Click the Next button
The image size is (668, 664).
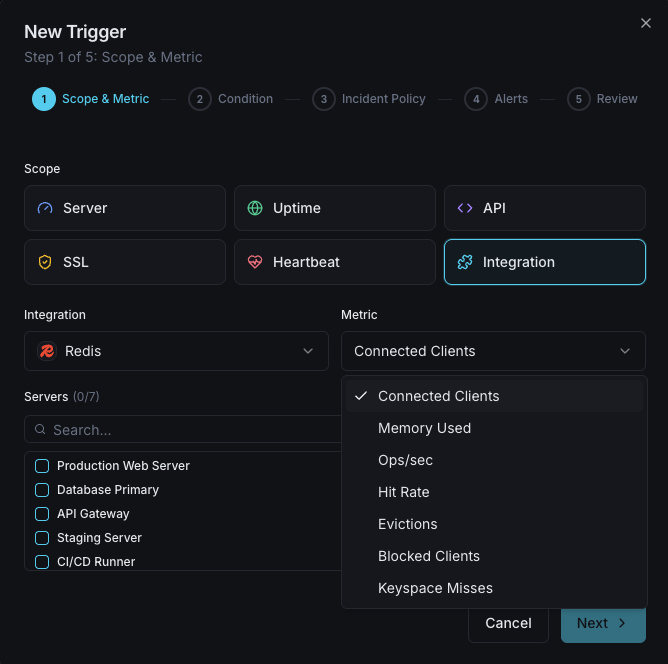(603, 623)
